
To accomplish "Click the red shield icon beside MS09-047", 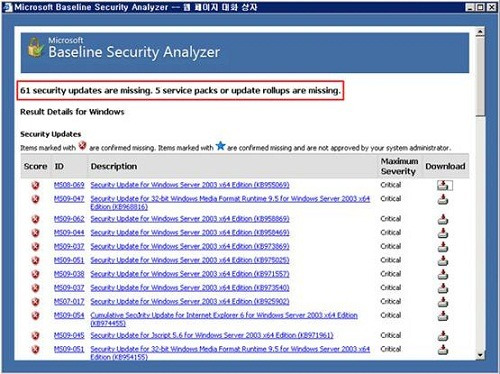I will pyautogui.click(x=35, y=199).
